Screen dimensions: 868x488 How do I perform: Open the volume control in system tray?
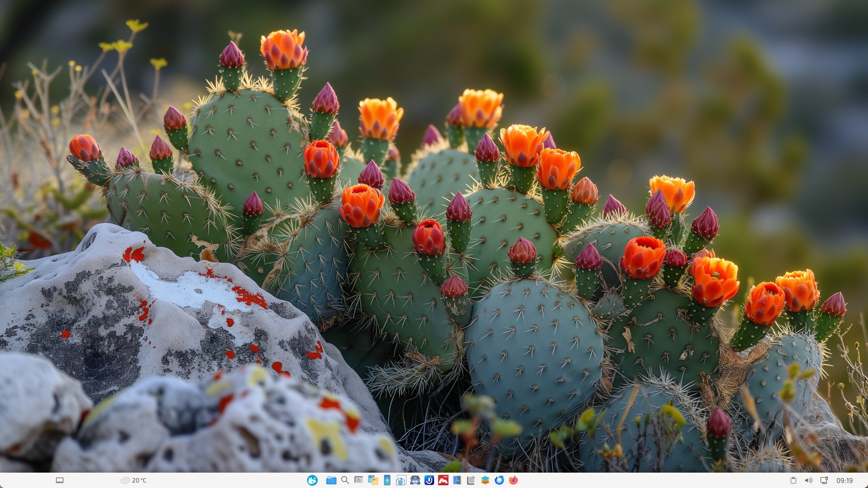[809, 480]
